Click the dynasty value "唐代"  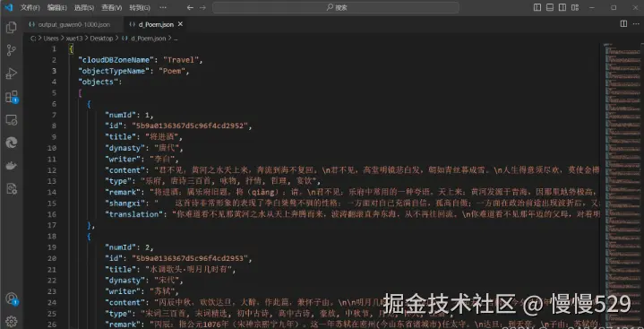[166, 148]
